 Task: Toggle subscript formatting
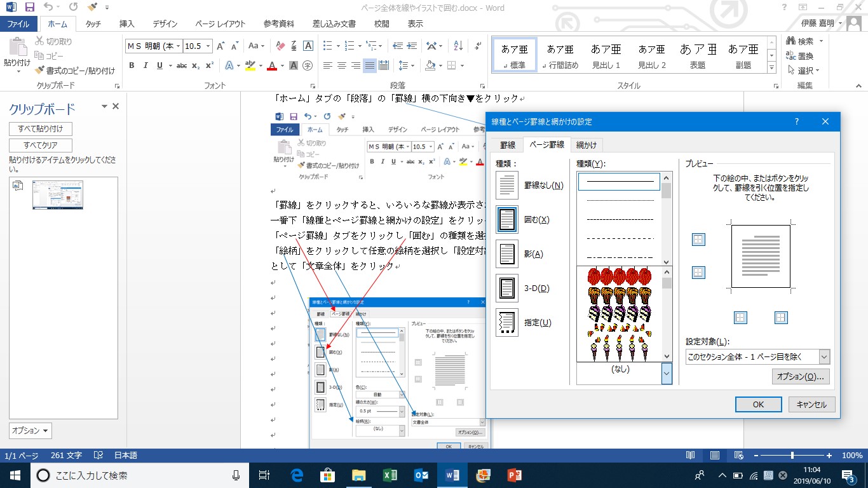click(x=196, y=65)
